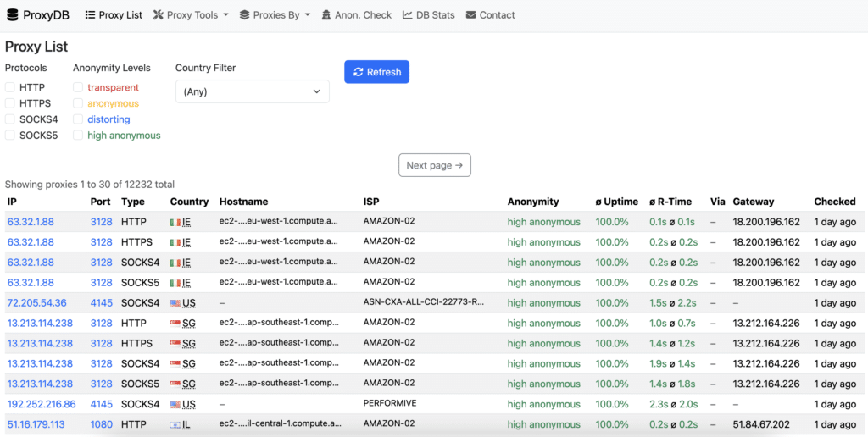Click the Checked column header
This screenshot has width=868, height=437.
(835, 202)
